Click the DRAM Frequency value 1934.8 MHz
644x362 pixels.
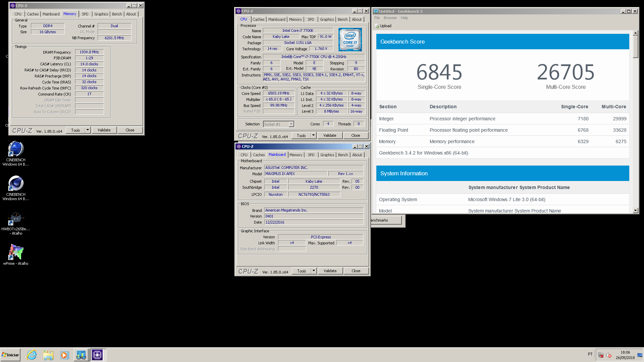pos(89,52)
